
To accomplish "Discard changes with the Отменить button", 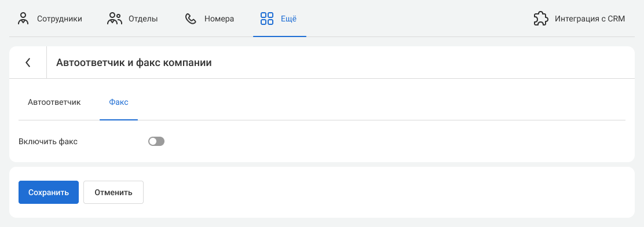I will (114, 192).
